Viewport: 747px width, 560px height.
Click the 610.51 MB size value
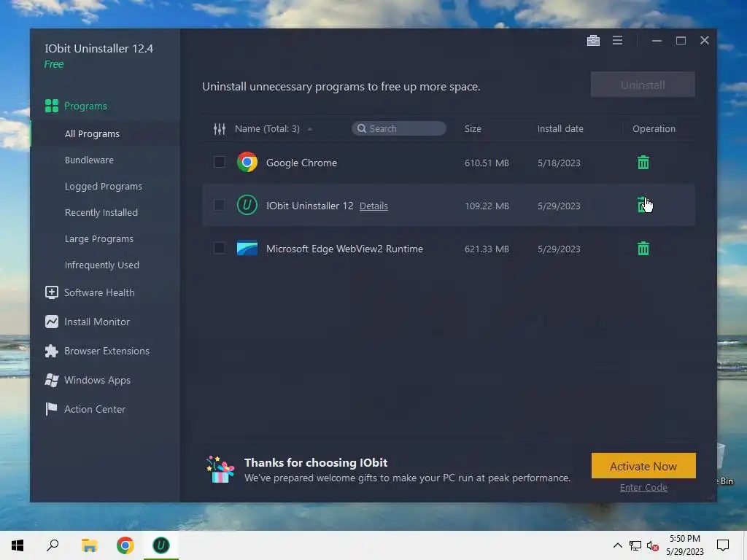tap(487, 163)
